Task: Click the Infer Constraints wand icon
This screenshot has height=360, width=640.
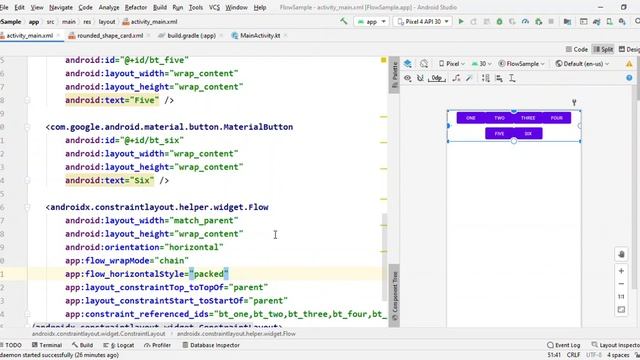Action: click(469, 78)
